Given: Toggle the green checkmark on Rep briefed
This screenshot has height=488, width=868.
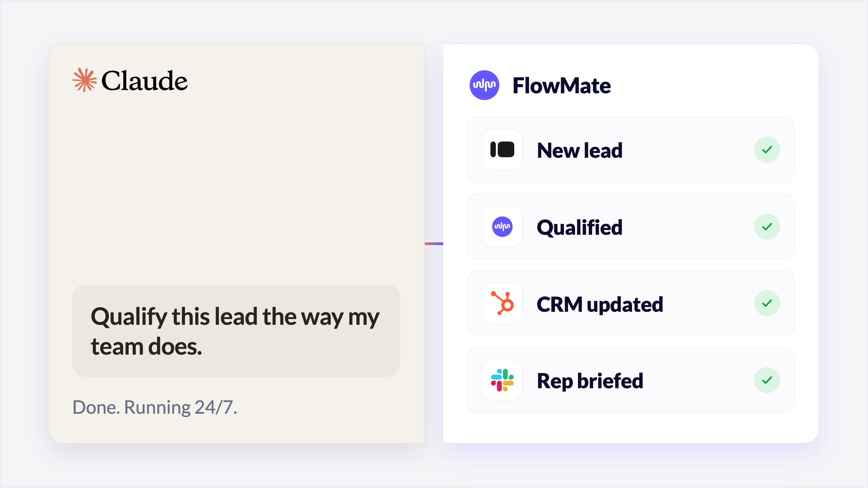Looking at the screenshot, I should [767, 380].
